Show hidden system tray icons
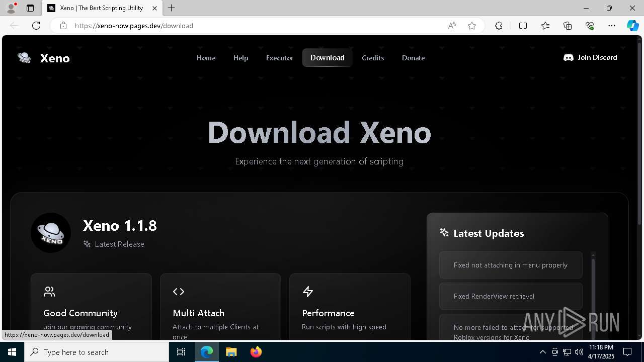The width and height of the screenshot is (644, 362). point(542,352)
